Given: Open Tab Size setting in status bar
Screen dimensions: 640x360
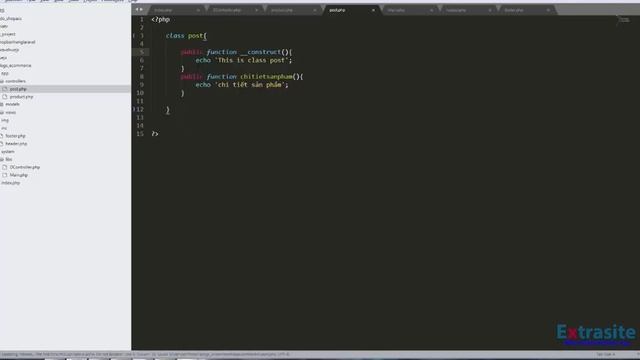Looking at the screenshot, I should tap(605, 354).
